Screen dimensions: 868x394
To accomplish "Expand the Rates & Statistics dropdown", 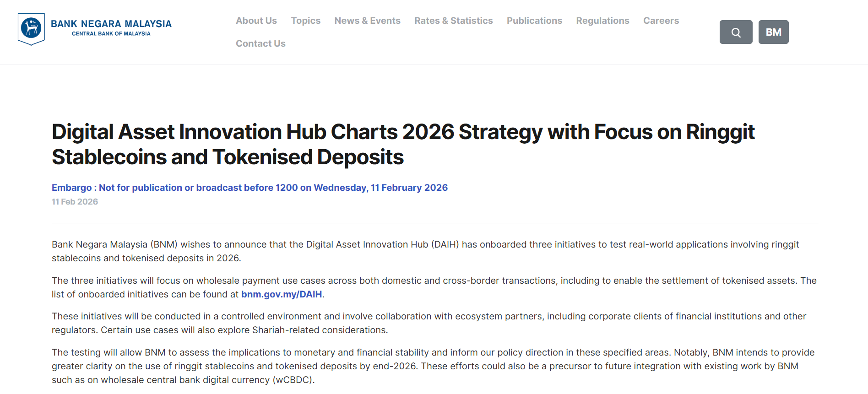I will 453,21.
